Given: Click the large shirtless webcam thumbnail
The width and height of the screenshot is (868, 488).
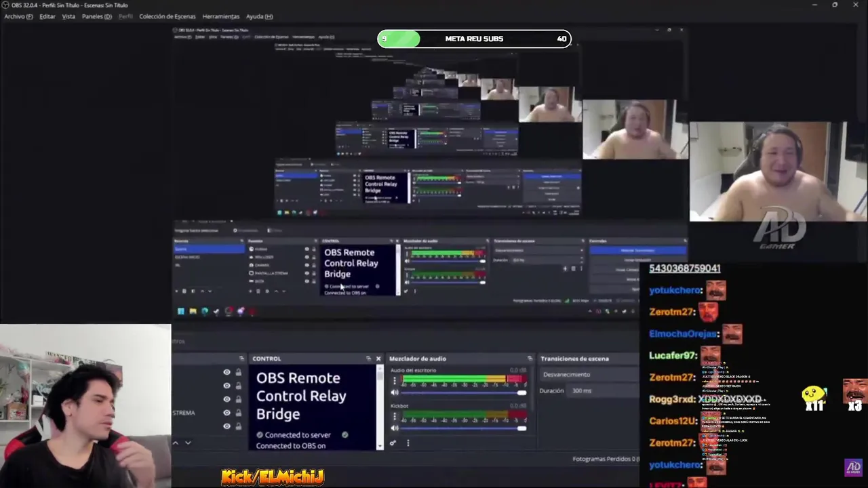Looking at the screenshot, I should tap(778, 172).
